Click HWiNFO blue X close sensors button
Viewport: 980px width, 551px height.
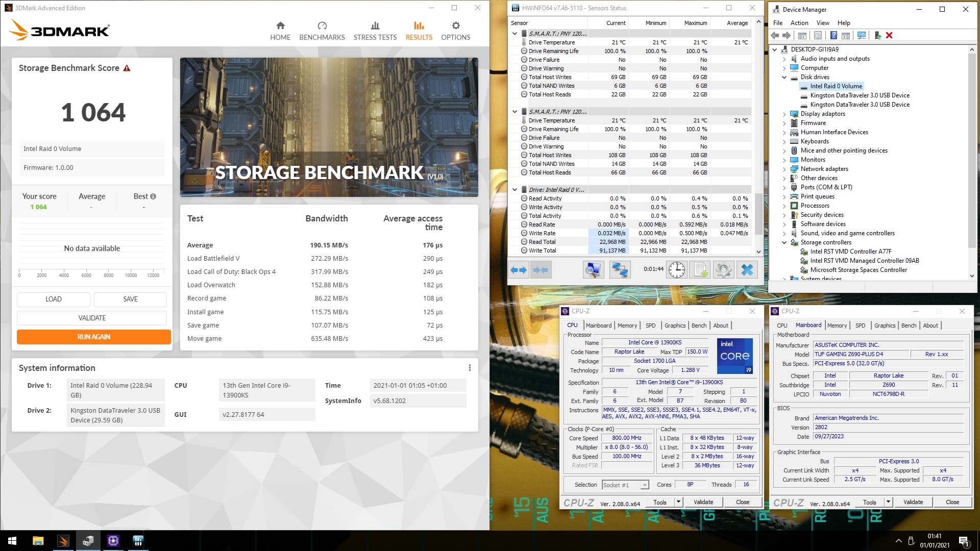[747, 270]
